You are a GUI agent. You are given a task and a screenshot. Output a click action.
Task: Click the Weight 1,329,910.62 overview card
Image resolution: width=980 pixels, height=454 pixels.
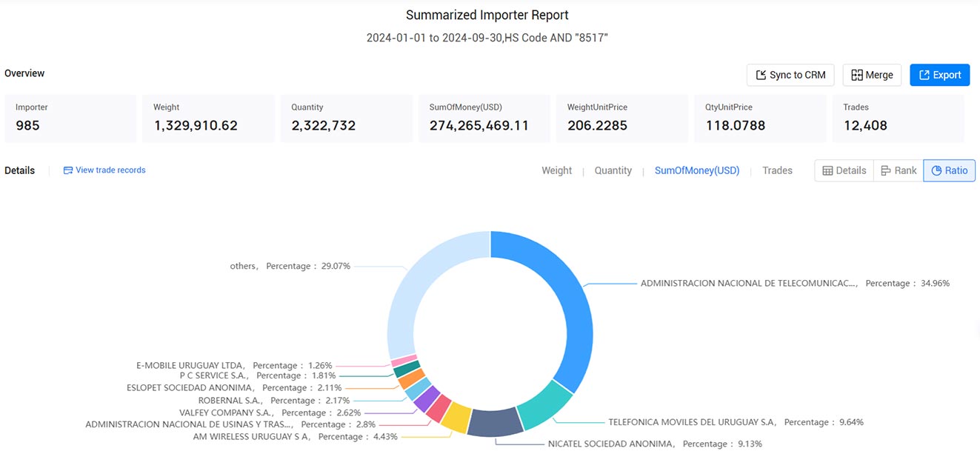tap(208, 118)
